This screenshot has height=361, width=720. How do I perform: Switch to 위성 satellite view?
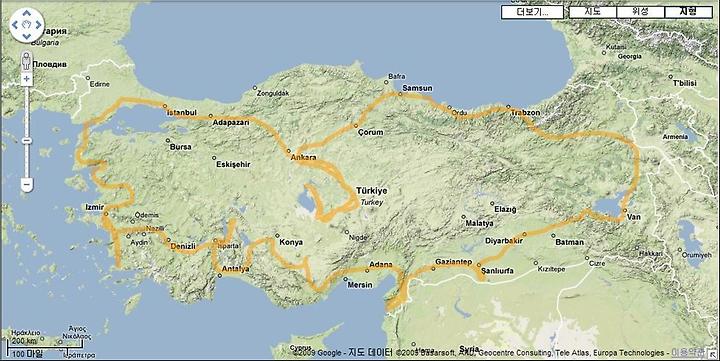(x=640, y=12)
